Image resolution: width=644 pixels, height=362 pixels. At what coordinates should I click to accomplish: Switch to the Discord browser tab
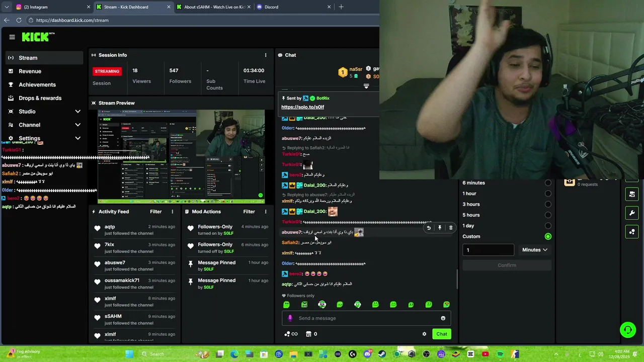pos(293,7)
